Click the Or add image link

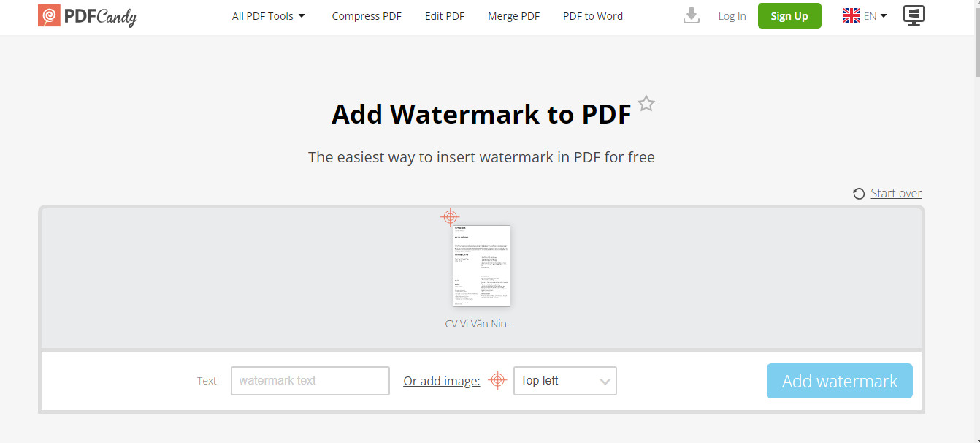click(442, 381)
